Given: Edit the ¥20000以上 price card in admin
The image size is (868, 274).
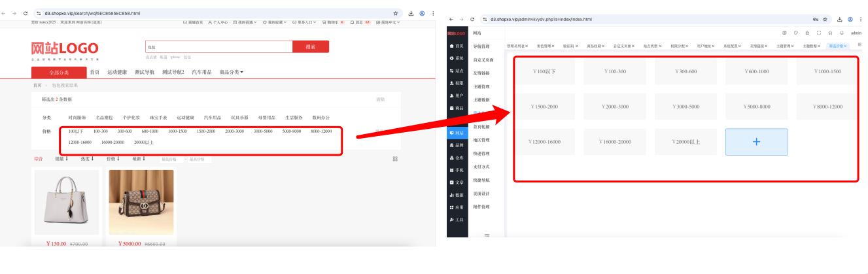Looking at the screenshot, I should pos(686,142).
